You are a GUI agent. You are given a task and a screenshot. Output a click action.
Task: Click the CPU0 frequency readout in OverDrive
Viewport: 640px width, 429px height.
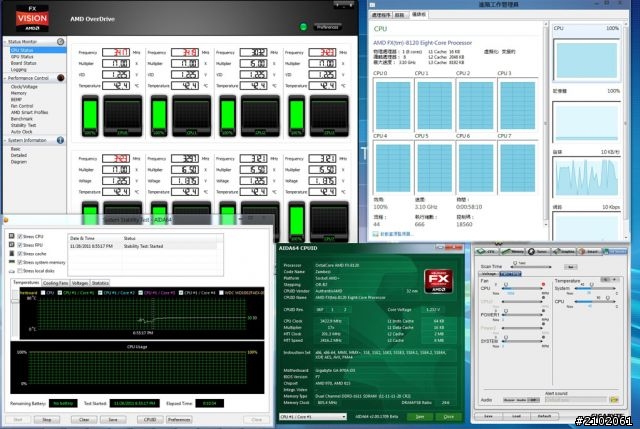[116, 52]
